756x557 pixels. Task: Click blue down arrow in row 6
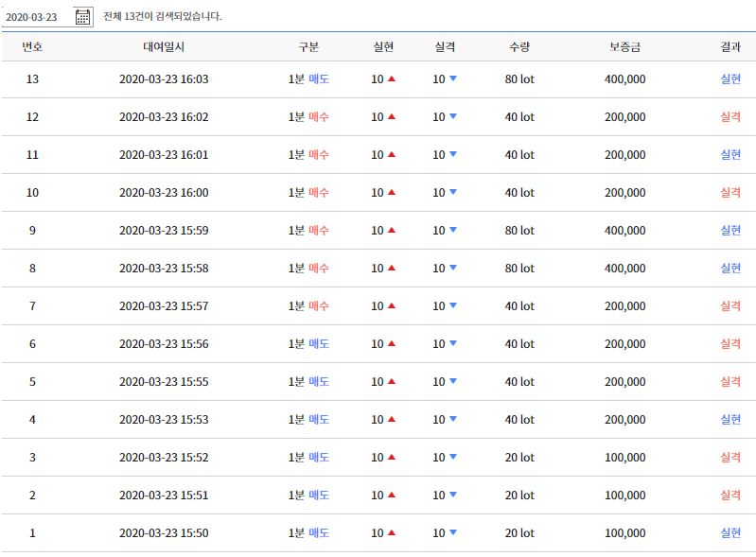[x=453, y=343]
